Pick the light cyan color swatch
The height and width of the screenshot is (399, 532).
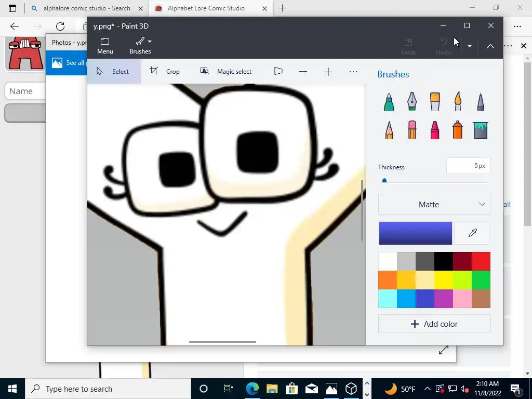coord(388,299)
